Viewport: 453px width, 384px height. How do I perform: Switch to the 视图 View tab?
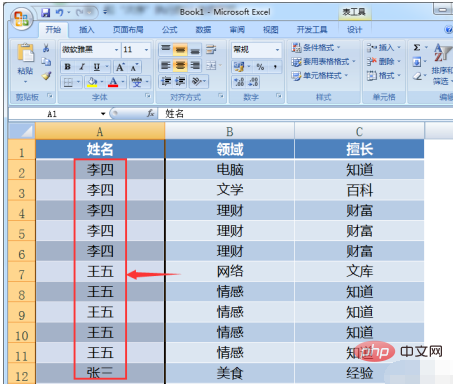click(x=271, y=30)
